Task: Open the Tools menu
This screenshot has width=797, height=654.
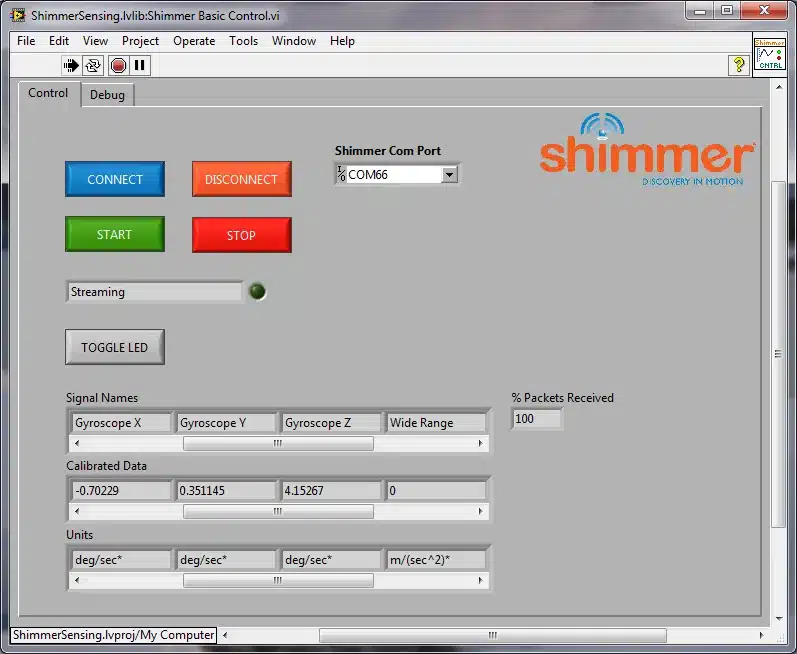Action: click(x=243, y=41)
